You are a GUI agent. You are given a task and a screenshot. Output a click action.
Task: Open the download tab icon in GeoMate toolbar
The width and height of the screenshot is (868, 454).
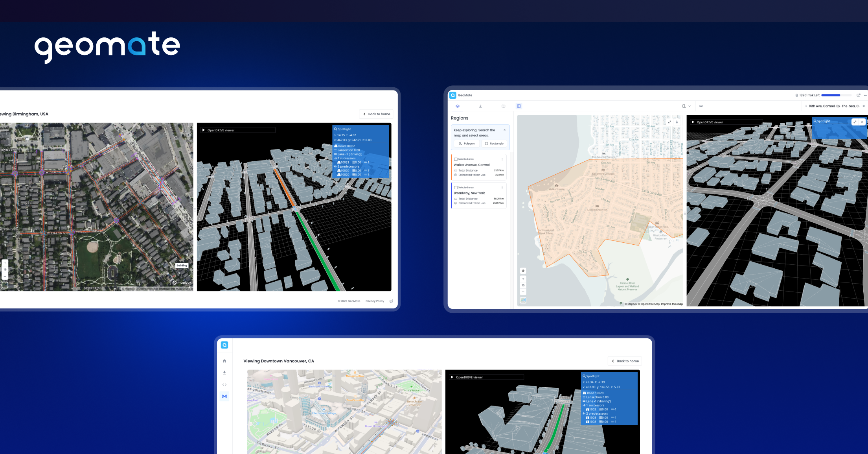(x=480, y=106)
